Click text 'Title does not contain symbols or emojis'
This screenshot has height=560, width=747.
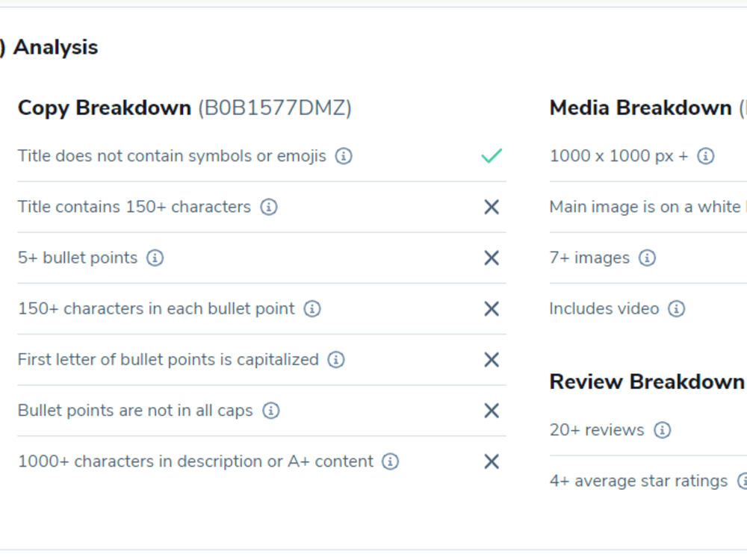(x=172, y=156)
